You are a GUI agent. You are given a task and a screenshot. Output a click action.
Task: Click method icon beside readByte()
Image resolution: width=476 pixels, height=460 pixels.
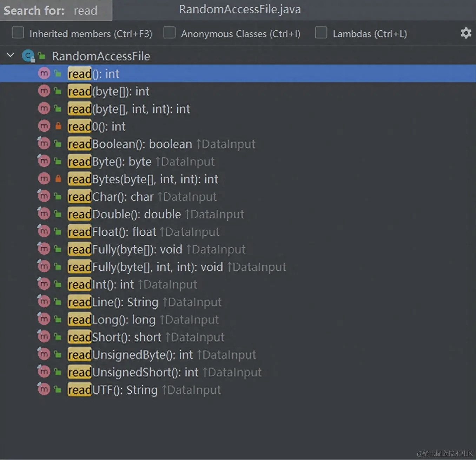(44, 161)
